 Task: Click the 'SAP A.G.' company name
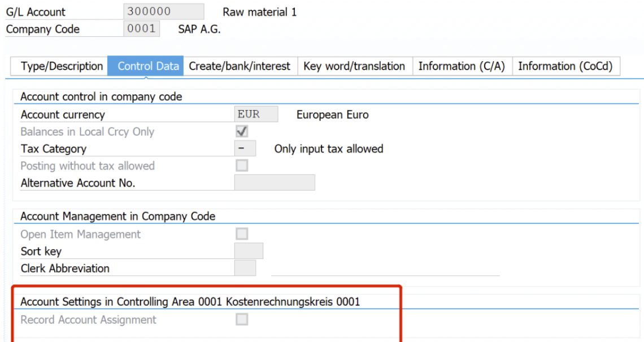pos(199,29)
